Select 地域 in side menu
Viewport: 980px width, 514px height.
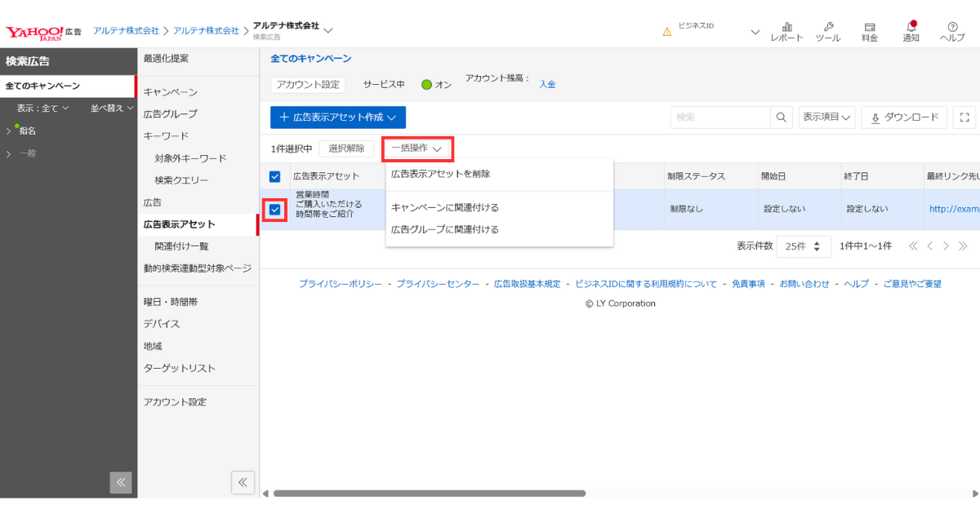(x=153, y=346)
